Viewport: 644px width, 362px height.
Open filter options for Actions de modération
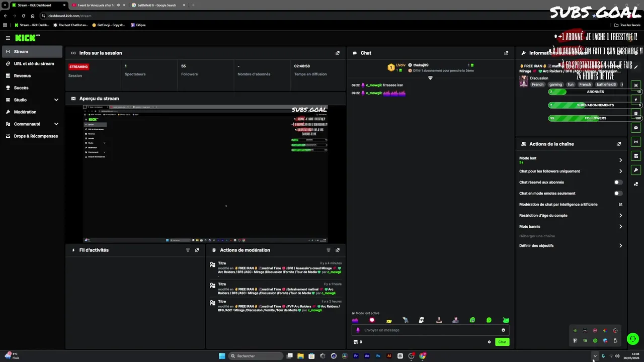329,250
